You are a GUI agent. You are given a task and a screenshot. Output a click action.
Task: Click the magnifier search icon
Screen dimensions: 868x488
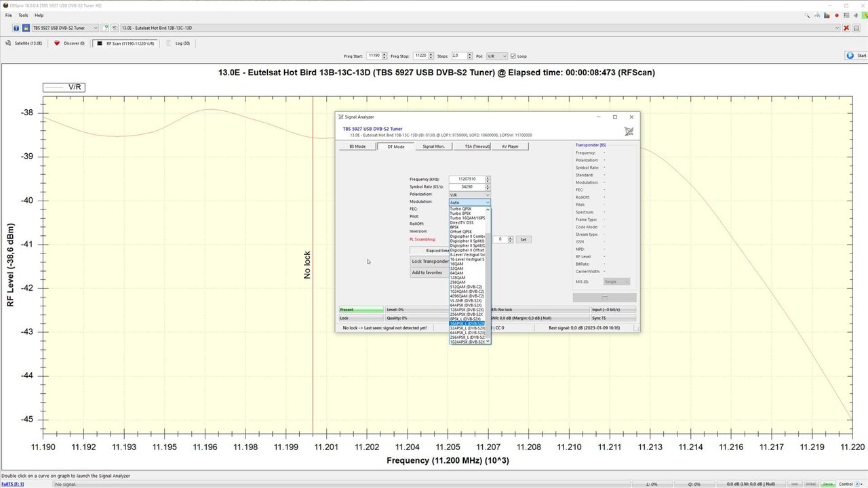(x=808, y=15)
